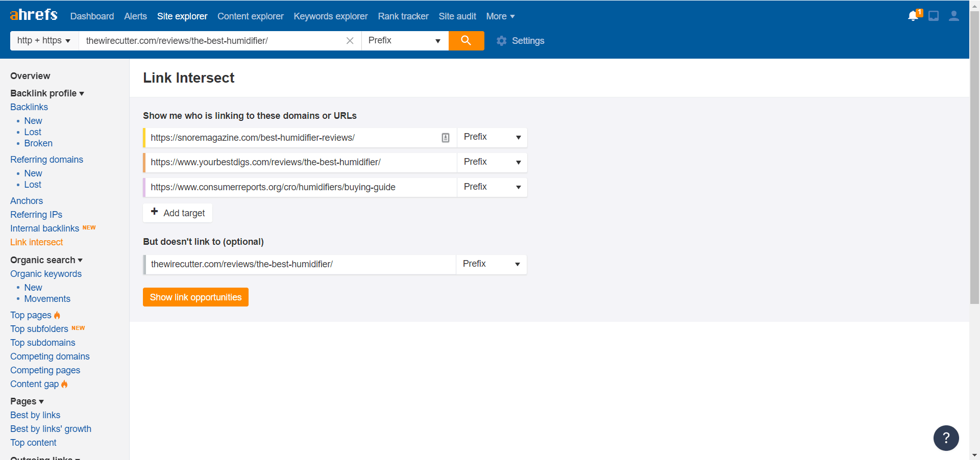
Task: Open Referring IPs report
Action: click(x=36, y=215)
